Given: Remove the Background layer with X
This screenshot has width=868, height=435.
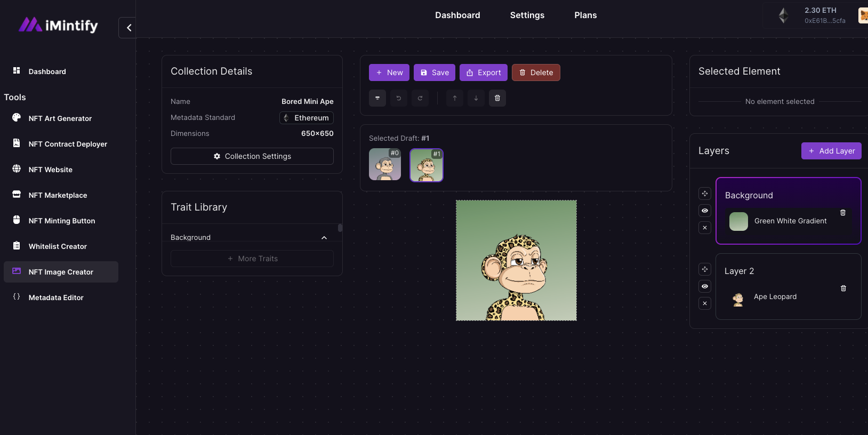Looking at the screenshot, I should (705, 228).
